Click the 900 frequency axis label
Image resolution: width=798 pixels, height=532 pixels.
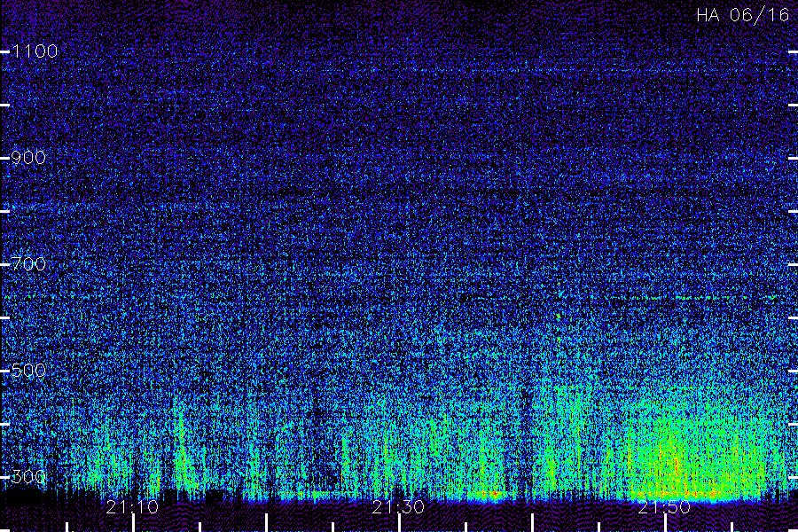point(28,157)
